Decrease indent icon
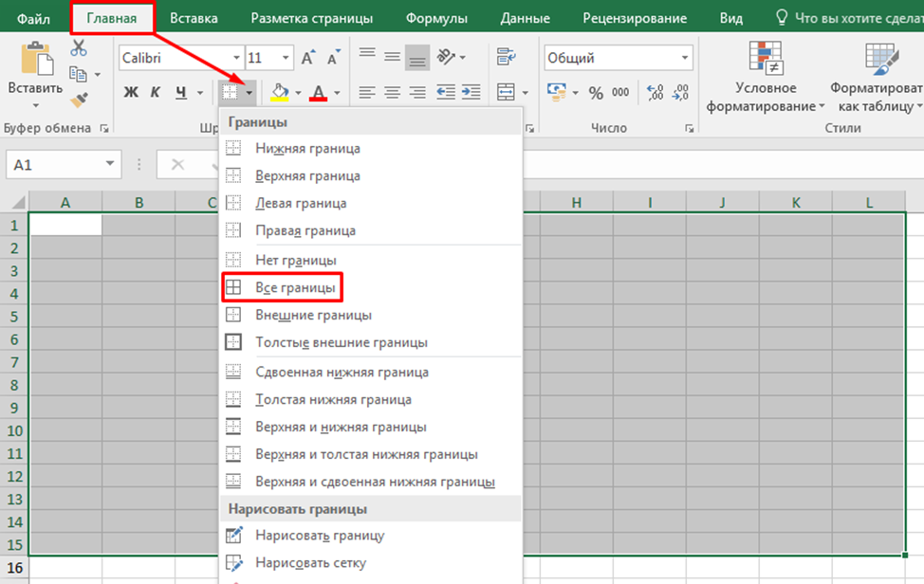Screen dimensions: 924x584 tap(446, 92)
